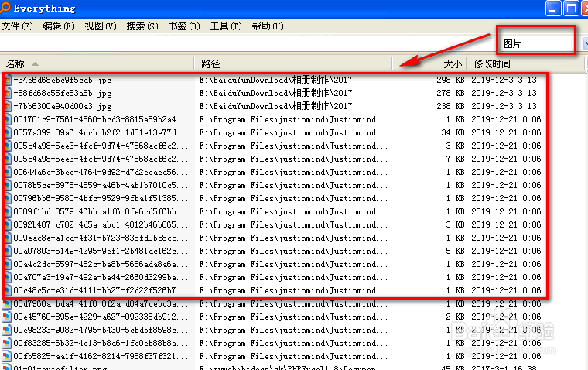Open the 编辑(E) menu

pos(59,26)
